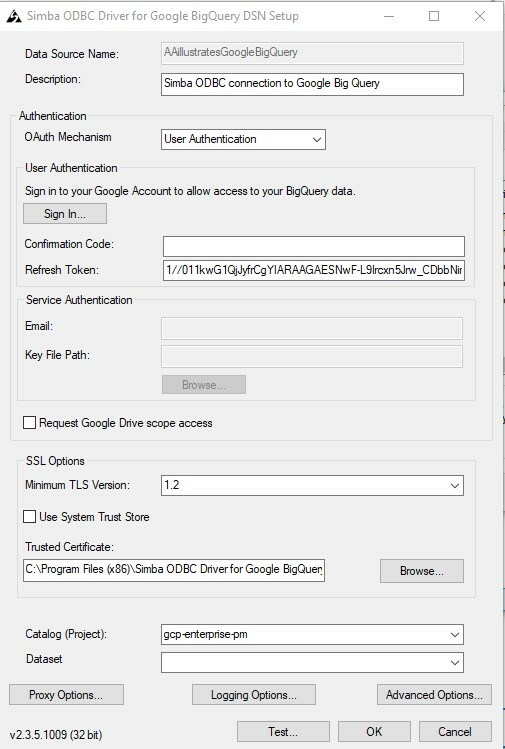Click the Service Authentication group label

(x=79, y=300)
